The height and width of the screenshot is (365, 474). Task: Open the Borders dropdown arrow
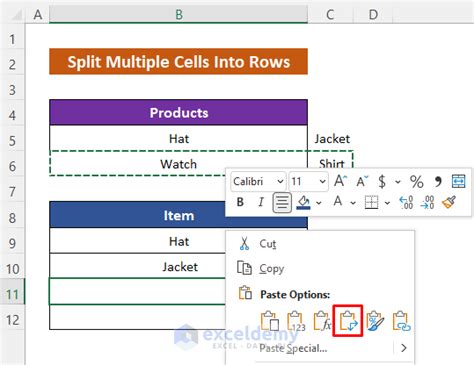pyautogui.click(x=387, y=203)
